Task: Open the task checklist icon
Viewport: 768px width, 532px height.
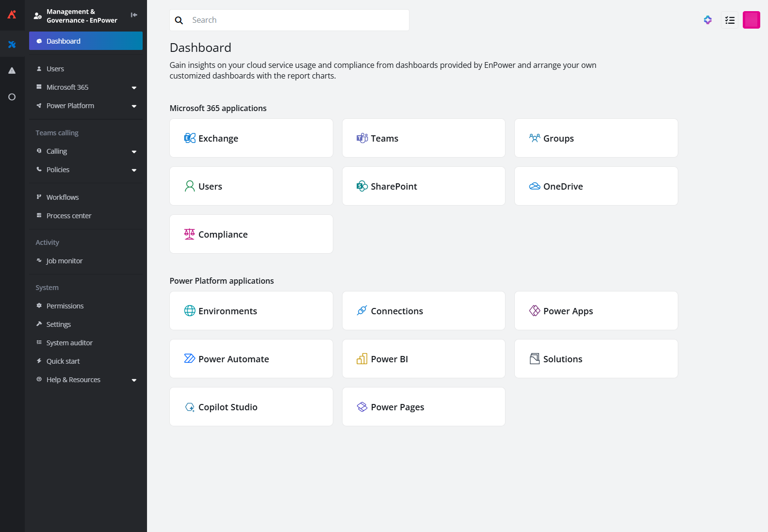Action: (x=729, y=20)
